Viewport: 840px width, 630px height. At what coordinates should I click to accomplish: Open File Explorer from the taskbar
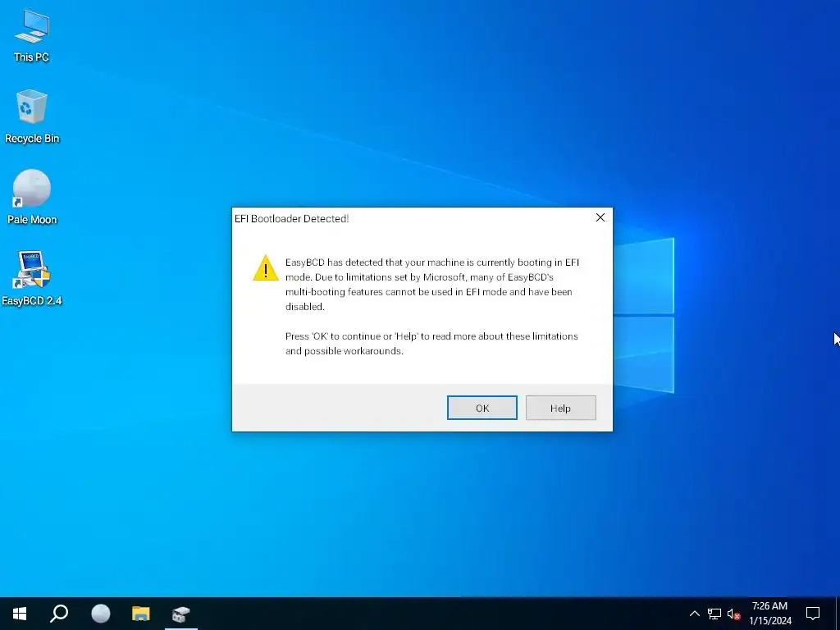pyautogui.click(x=141, y=614)
